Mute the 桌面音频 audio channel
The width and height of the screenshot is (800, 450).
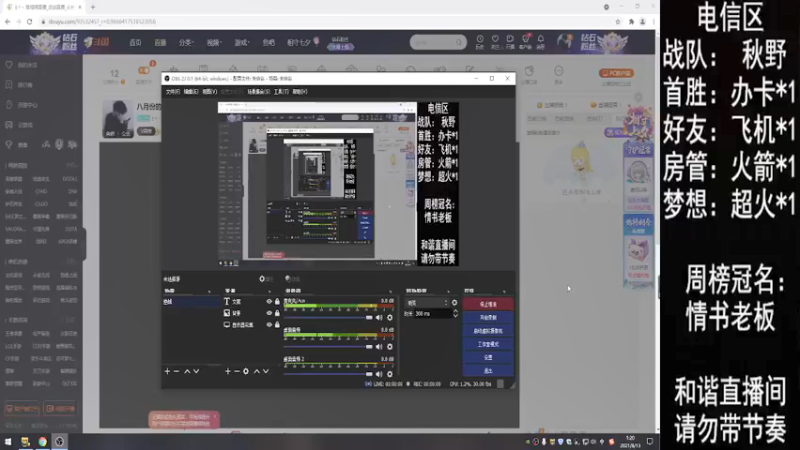click(379, 346)
